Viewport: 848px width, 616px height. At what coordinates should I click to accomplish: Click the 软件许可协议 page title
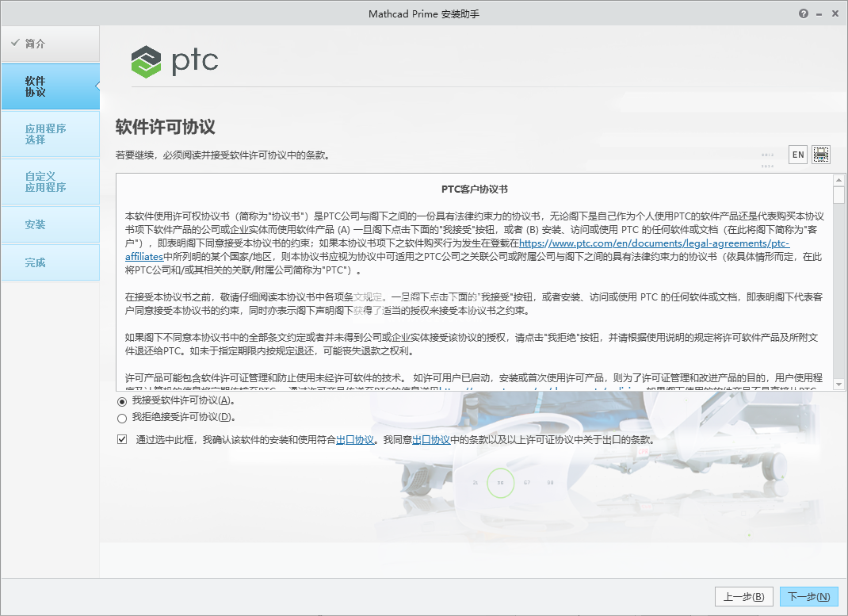coord(165,127)
